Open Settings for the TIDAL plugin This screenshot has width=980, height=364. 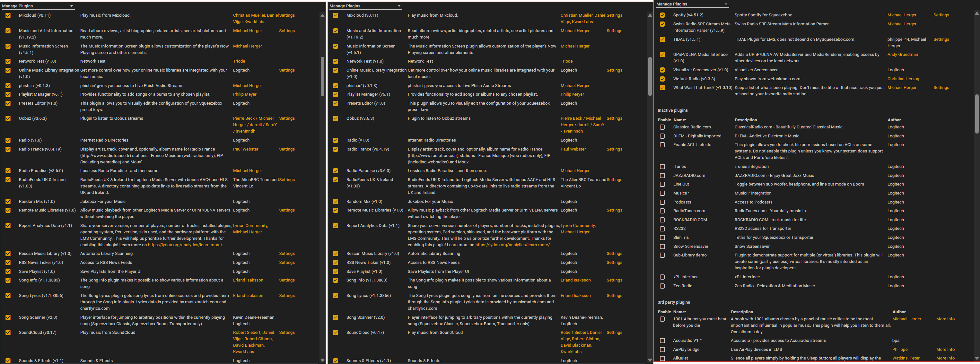coord(941,39)
